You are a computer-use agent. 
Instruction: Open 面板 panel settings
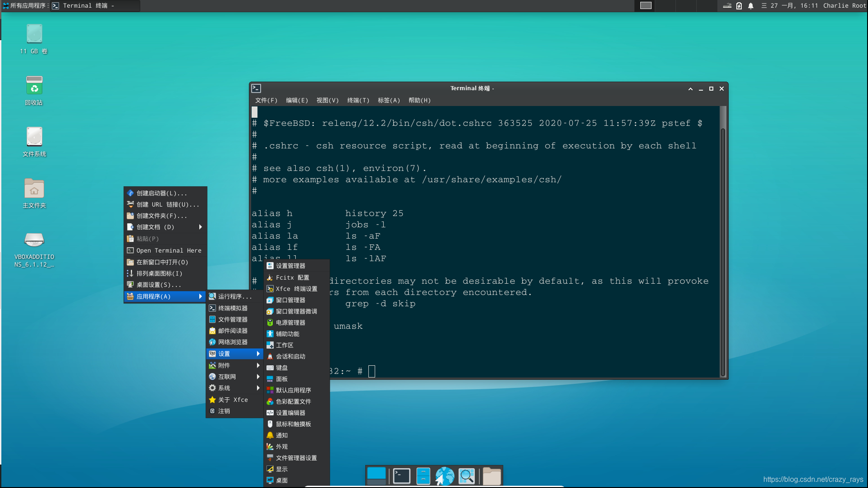click(x=296, y=379)
